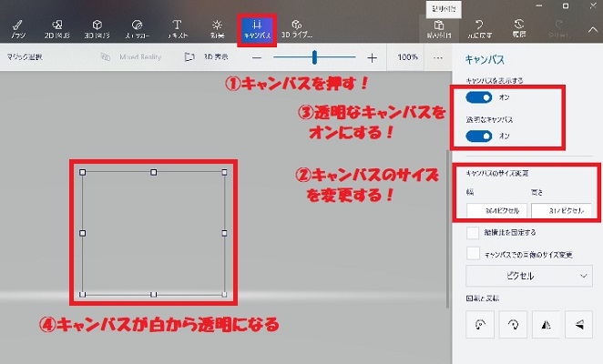Open the zoom bar more options menu
The width and height of the screenshot is (603, 364).
pyautogui.click(x=438, y=57)
